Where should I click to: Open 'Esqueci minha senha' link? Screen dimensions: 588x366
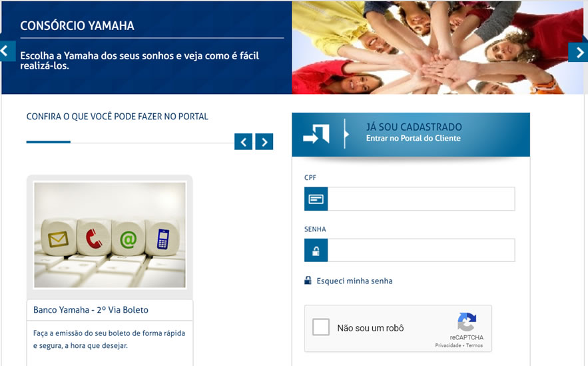pos(354,281)
